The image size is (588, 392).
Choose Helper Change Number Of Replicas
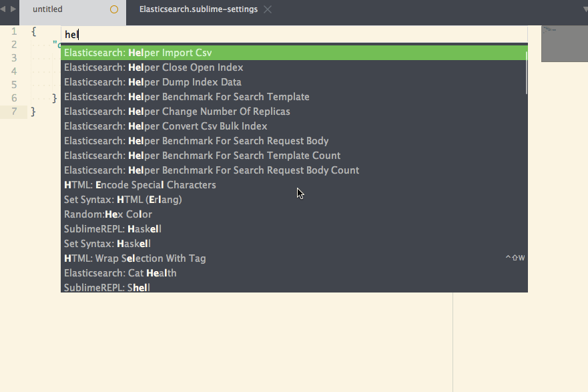(x=294, y=112)
